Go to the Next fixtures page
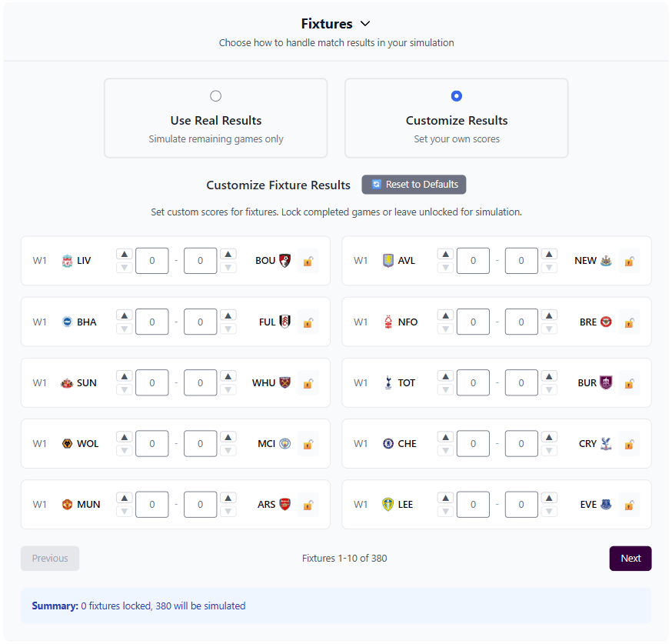 point(630,559)
